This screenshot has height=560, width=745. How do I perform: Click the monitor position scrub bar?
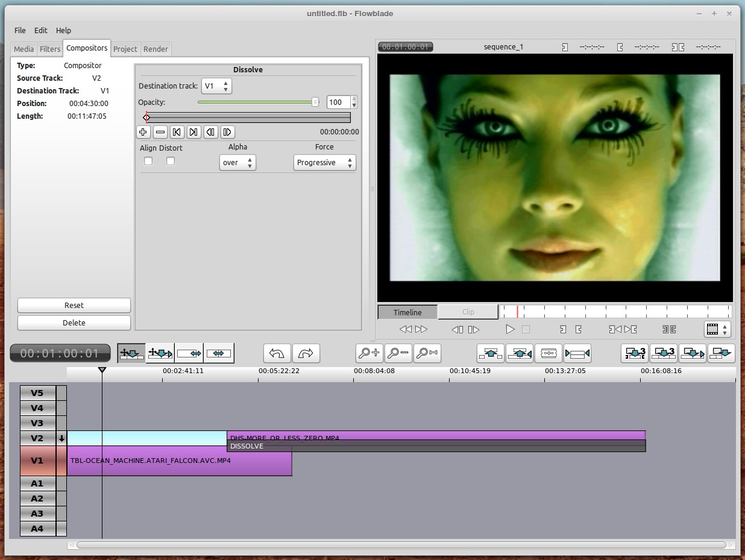click(x=615, y=312)
